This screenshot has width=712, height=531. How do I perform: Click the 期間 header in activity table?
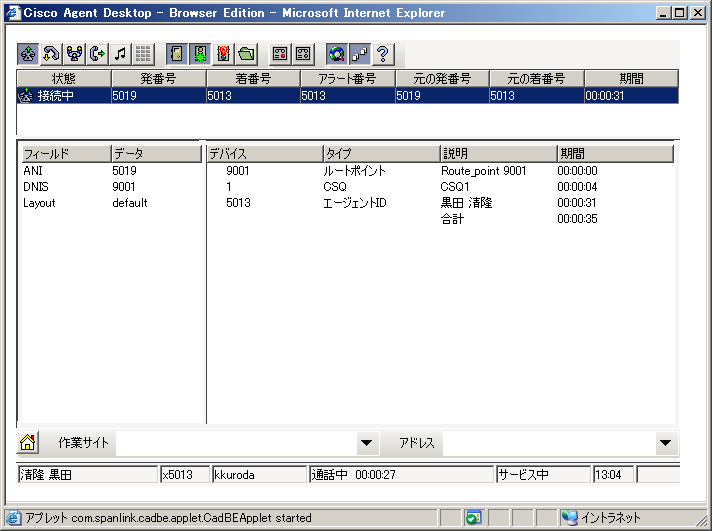[x=615, y=154]
